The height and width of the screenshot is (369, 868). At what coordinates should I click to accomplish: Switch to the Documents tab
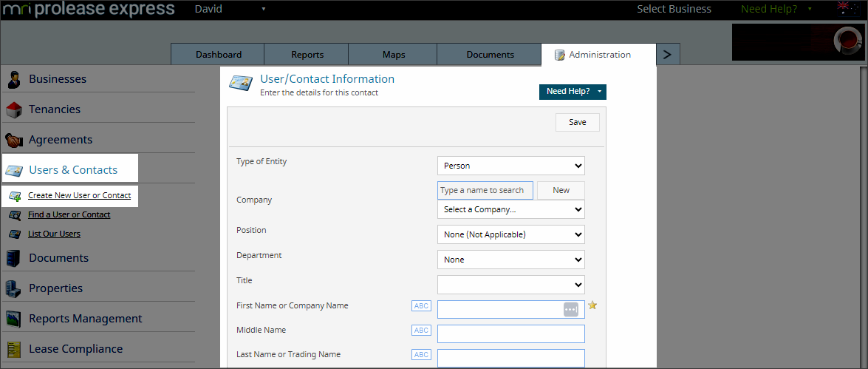[x=490, y=54]
